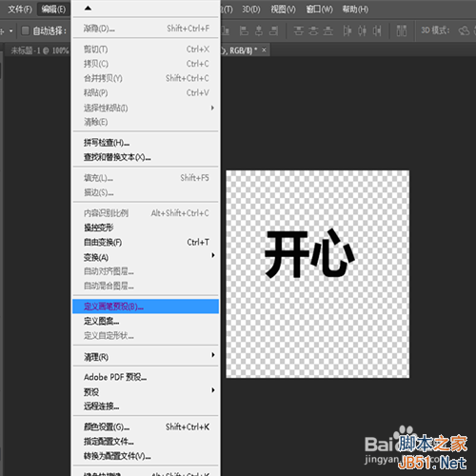Viewport: 476px width, 476px height.
Task: Click the 开心 text on the canvas
Action: (309, 254)
